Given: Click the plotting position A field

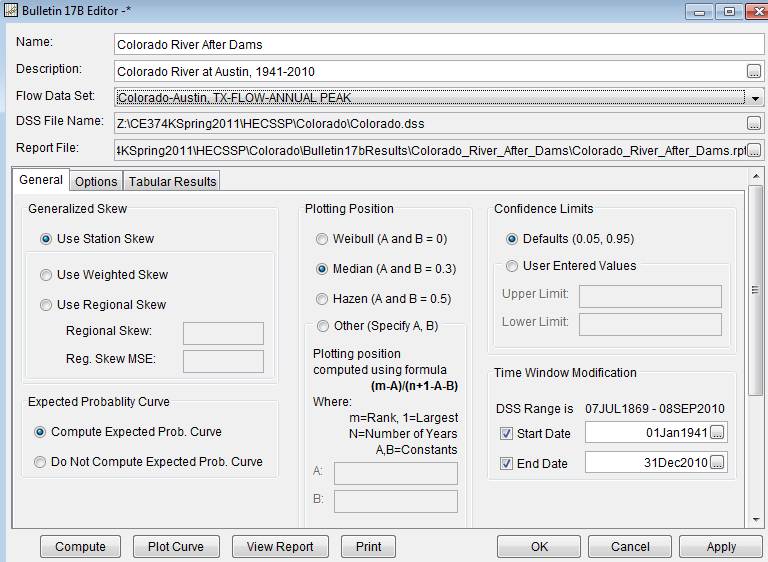Looking at the screenshot, I should [396, 474].
